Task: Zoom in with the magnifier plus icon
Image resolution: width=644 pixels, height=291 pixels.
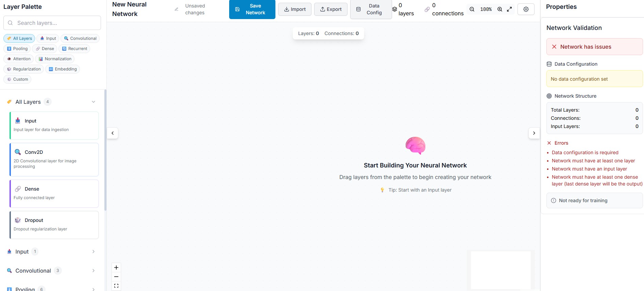Action: point(500,9)
